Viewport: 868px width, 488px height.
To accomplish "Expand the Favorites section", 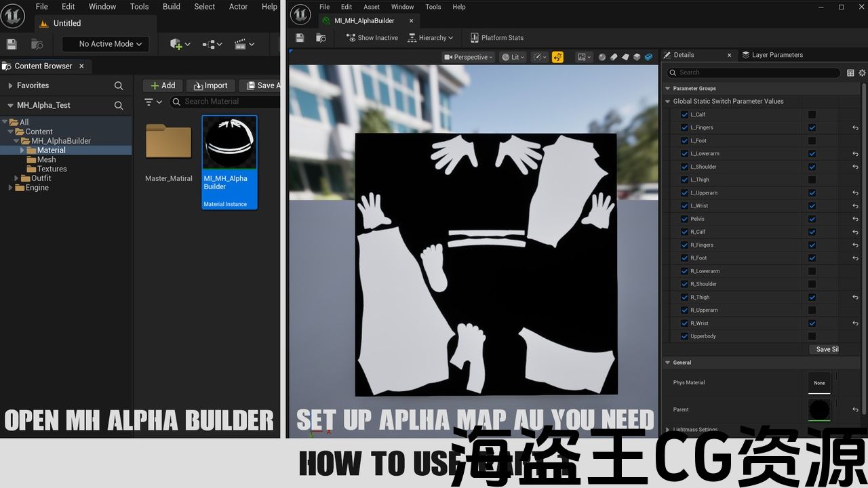I will (x=10, y=85).
